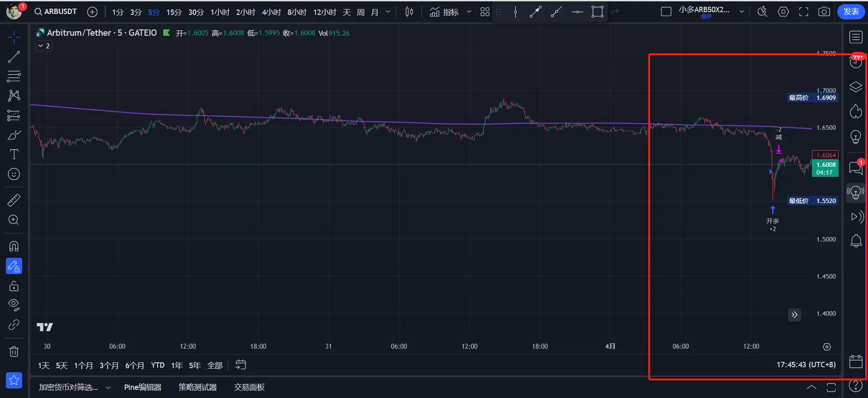The image size is (868, 398).
Task: Set the date range to 3个月
Action: click(109, 365)
